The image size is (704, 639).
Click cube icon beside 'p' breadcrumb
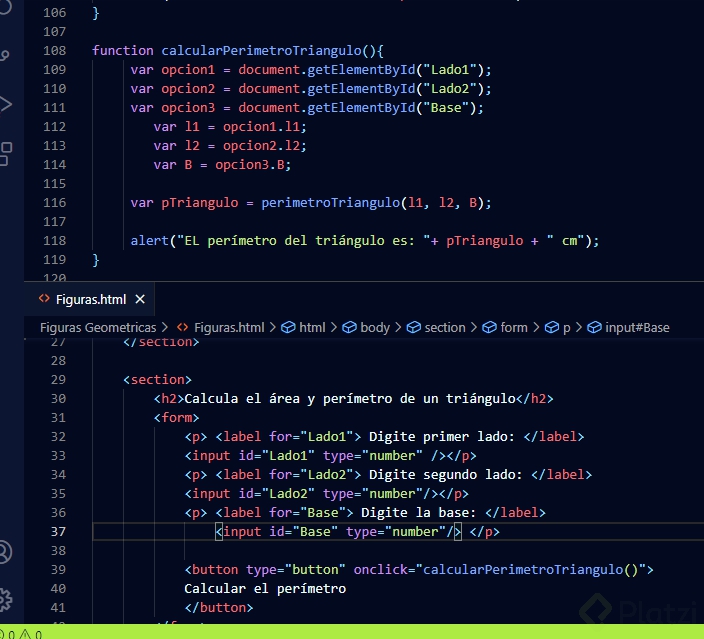point(551,327)
